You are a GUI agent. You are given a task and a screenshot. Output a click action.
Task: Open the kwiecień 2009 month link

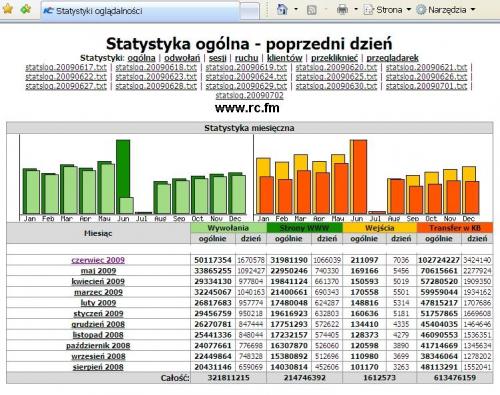[x=98, y=281]
